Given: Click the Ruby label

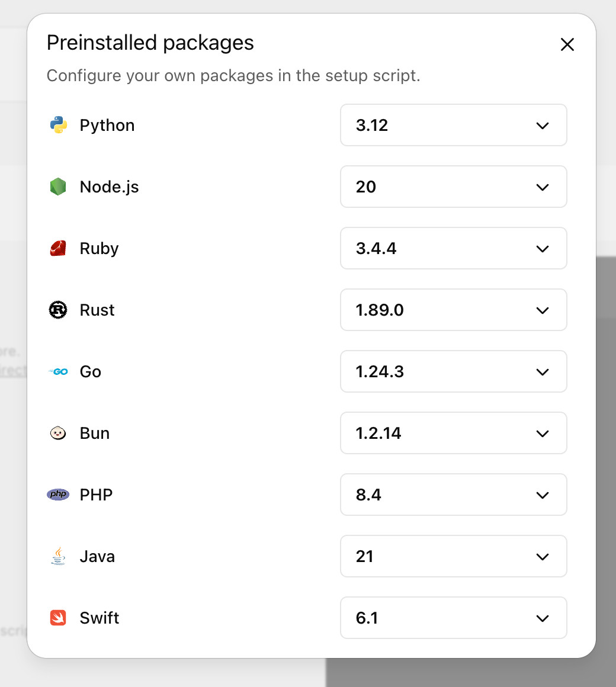Looking at the screenshot, I should pyautogui.click(x=100, y=249).
